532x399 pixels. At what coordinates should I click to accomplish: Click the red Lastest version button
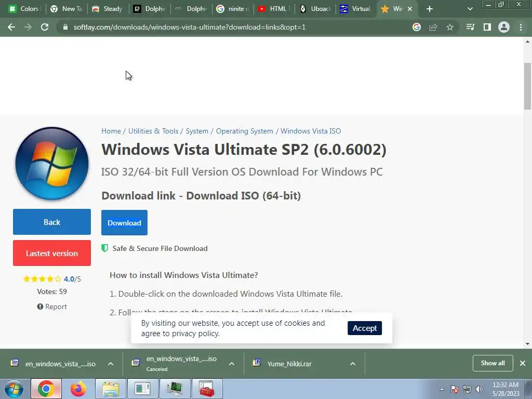(52, 253)
